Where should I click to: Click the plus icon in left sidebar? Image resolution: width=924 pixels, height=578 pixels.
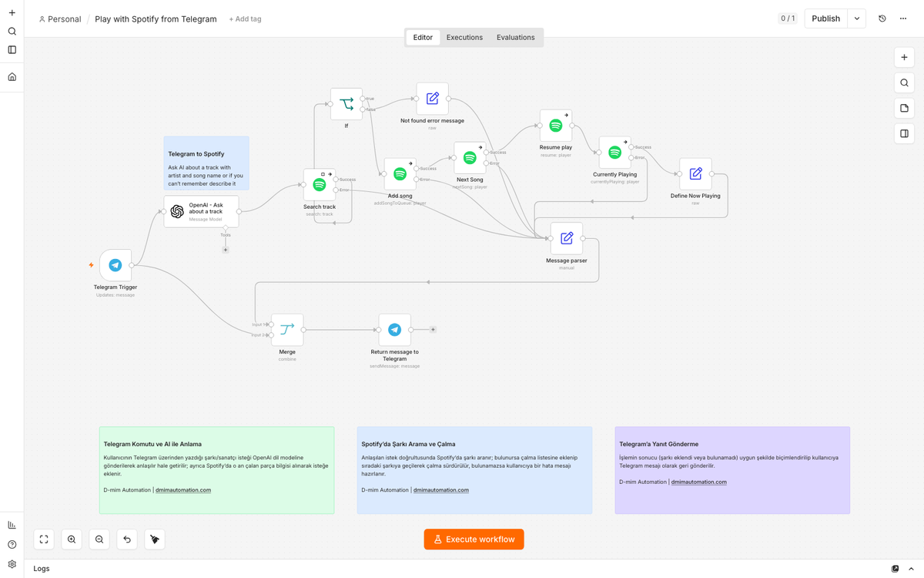12,13
